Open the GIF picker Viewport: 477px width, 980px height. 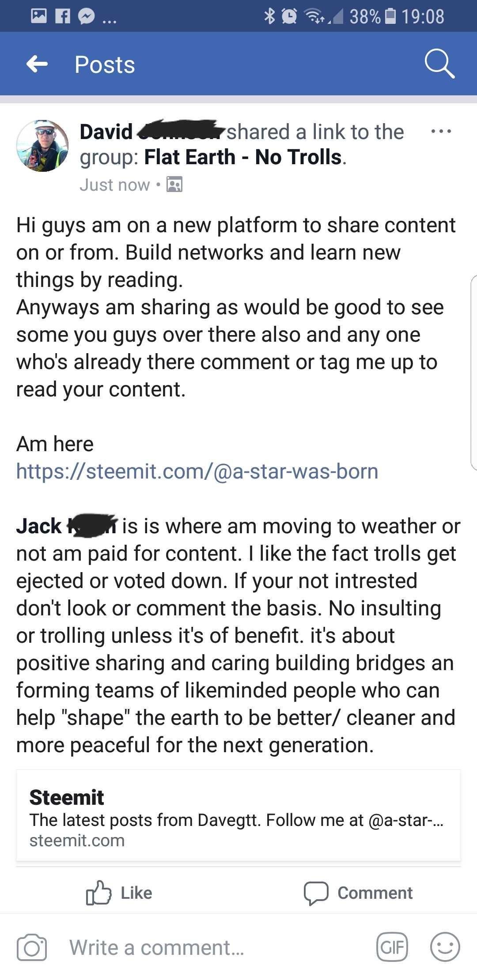(392, 947)
